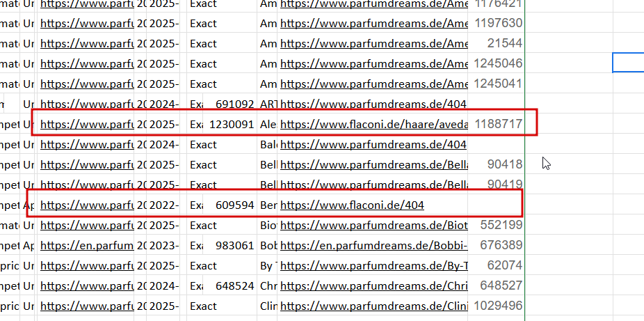Open the parfumdreams.de/Ame link beside 1197630

tap(373, 24)
